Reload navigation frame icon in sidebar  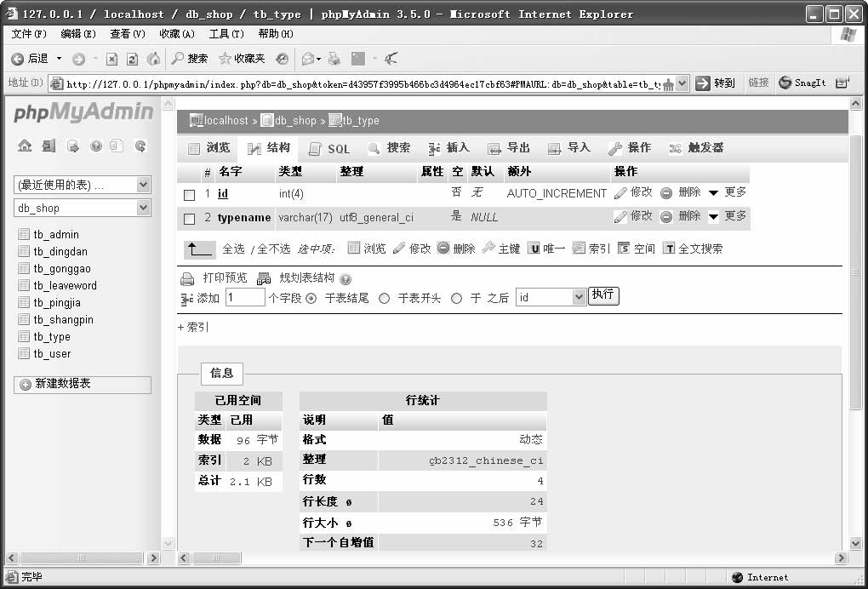click(140, 146)
